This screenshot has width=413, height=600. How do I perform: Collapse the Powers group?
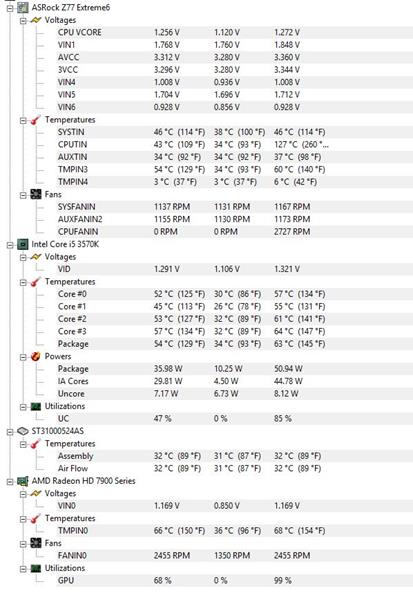[23, 357]
